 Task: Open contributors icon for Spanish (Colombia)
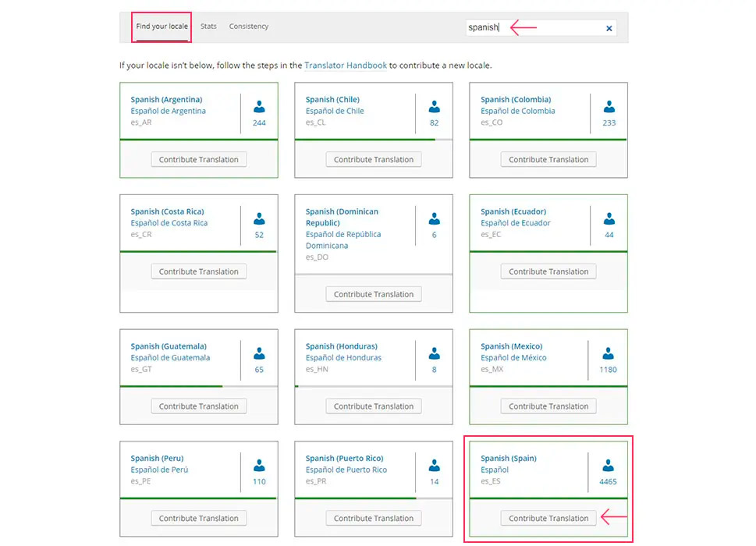(609, 107)
